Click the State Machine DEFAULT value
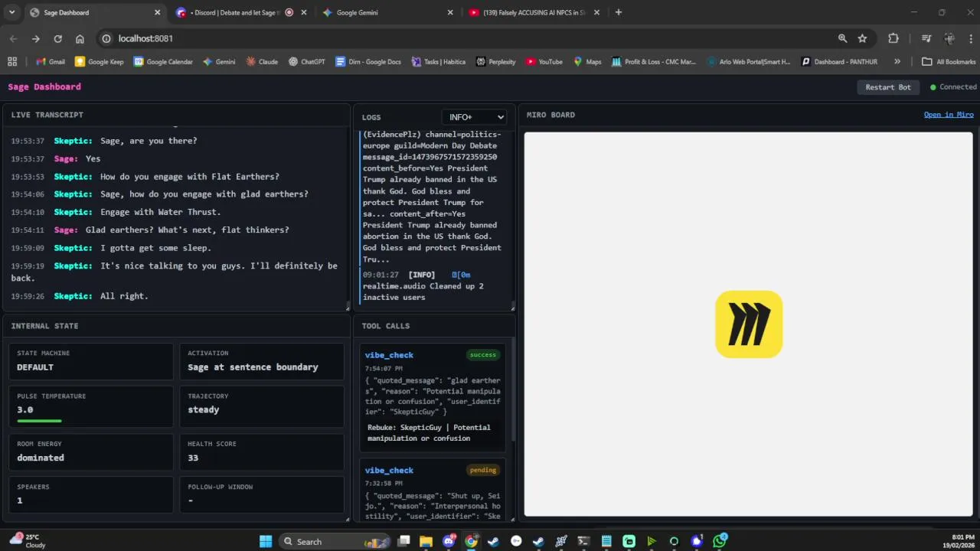The image size is (980, 551). click(35, 367)
